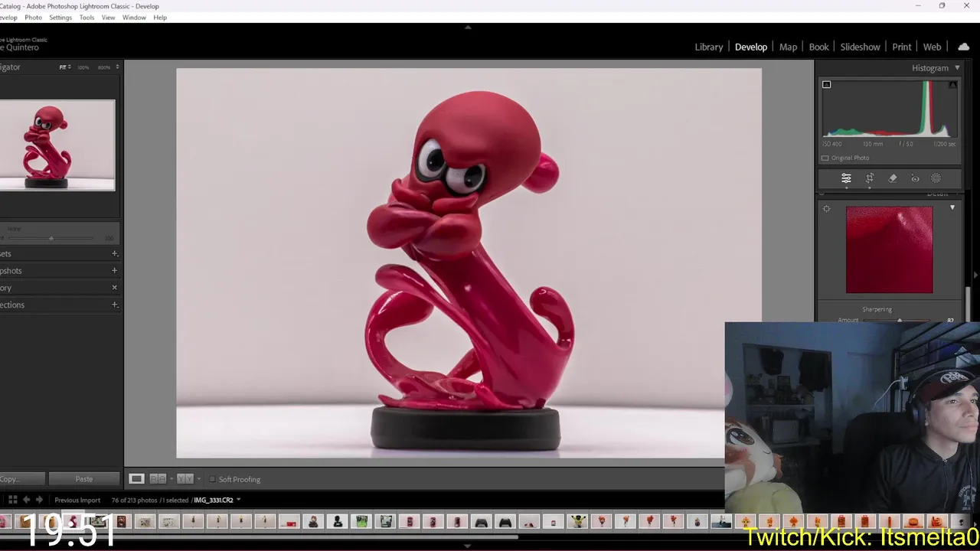980x551 pixels.
Task: Adjust the preset amount slider
Action: 51,238
